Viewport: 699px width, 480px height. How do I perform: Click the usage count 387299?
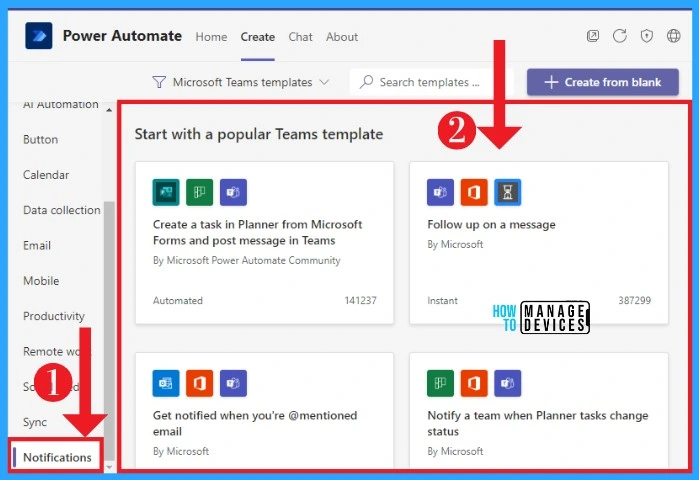[634, 300]
